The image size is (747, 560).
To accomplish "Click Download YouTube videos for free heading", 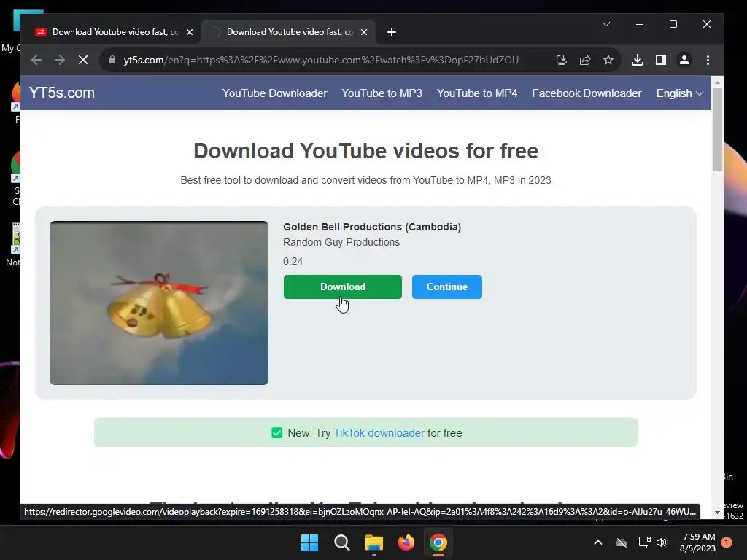I will [366, 151].
